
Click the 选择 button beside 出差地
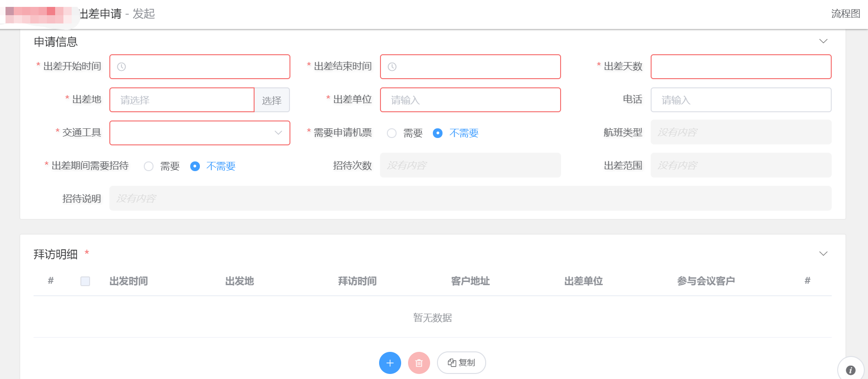(x=272, y=100)
